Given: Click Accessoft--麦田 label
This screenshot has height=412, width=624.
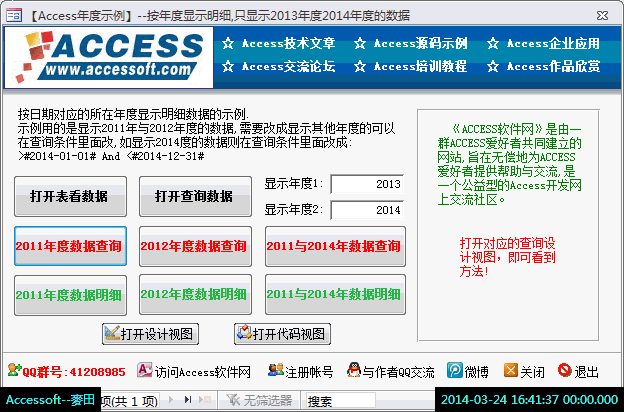Looking at the screenshot, I should pyautogui.click(x=51, y=400).
